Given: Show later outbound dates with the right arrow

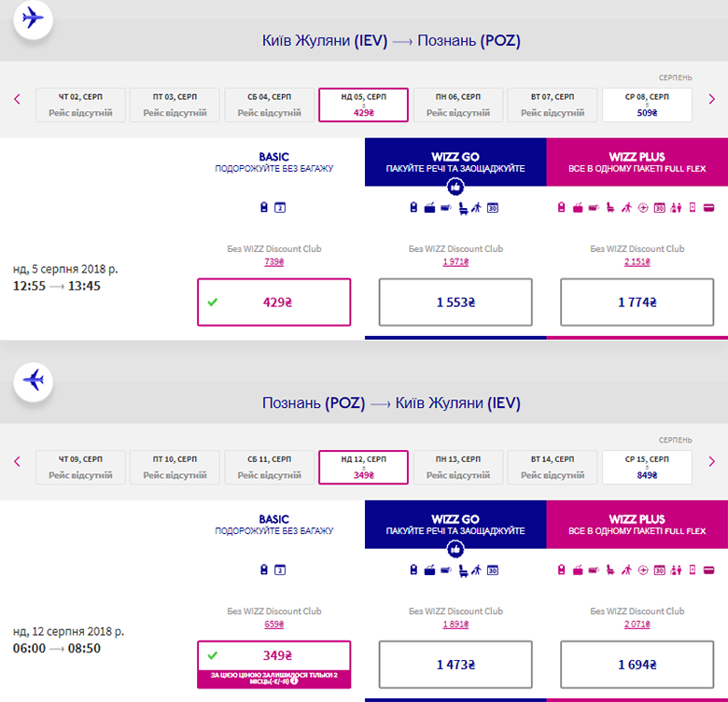Looking at the screenshot, I should [x=711, y=99].
